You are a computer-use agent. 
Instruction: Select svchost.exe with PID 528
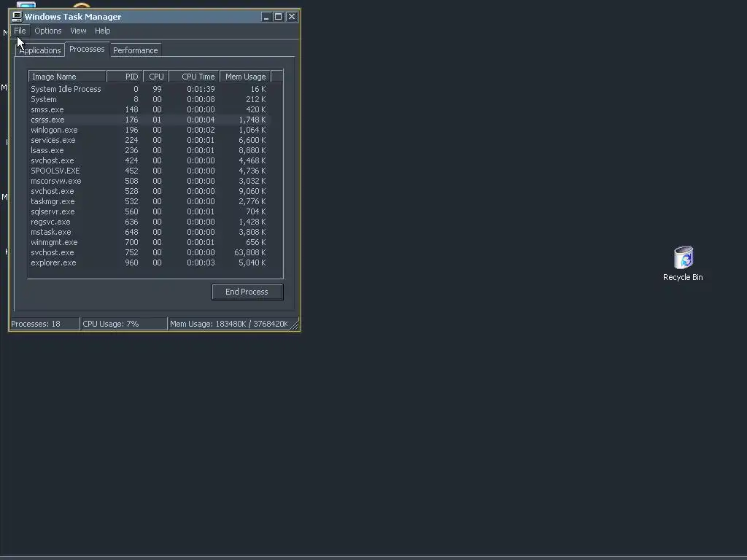click(x=150, y=192)
